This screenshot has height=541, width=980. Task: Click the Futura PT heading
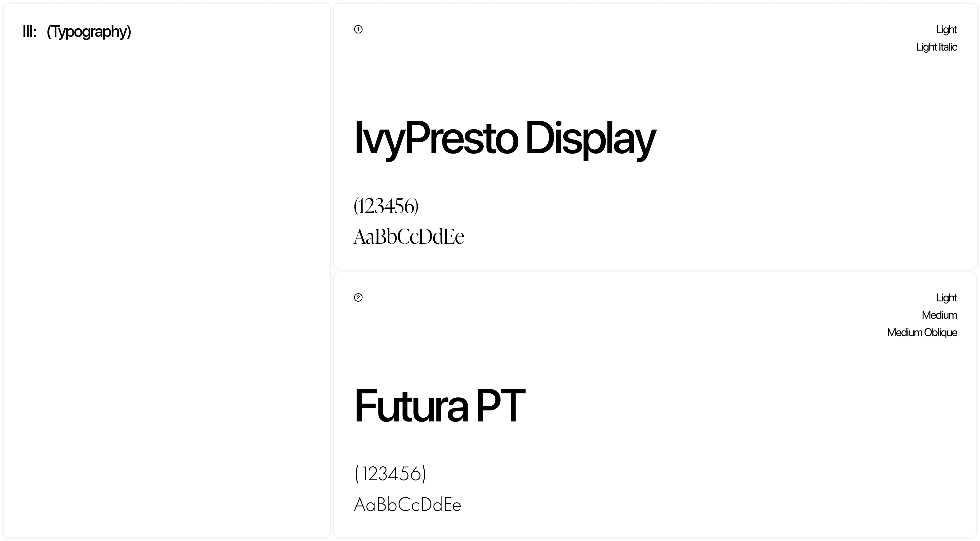[439, 406]
